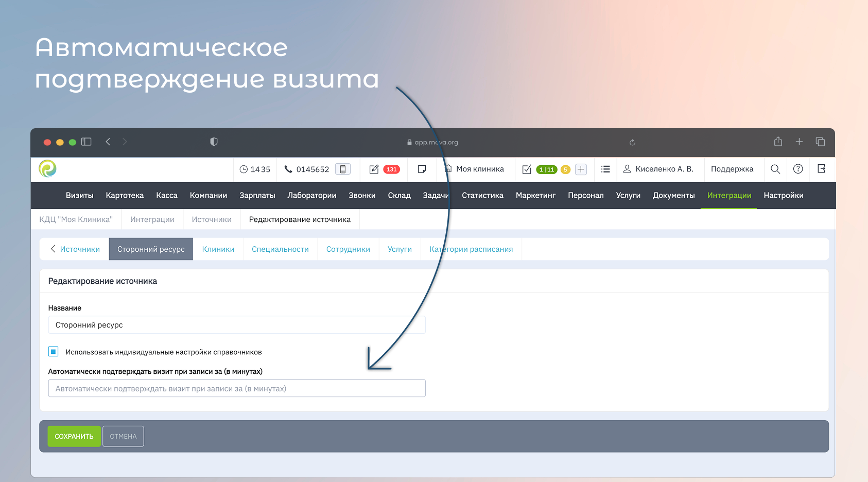Click the browser share icon

[778, 142]
